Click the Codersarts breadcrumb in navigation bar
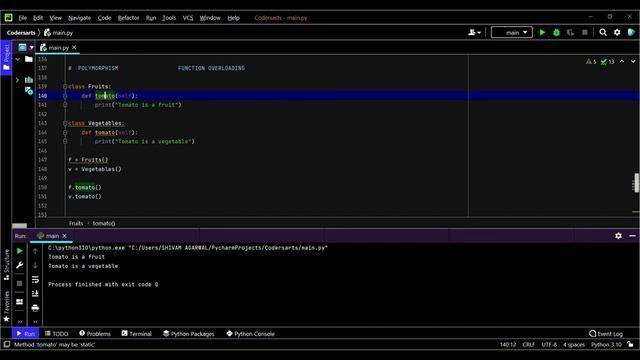Image resolution: width=640 pixels, height=360 pixels. [x=21, y=33]
